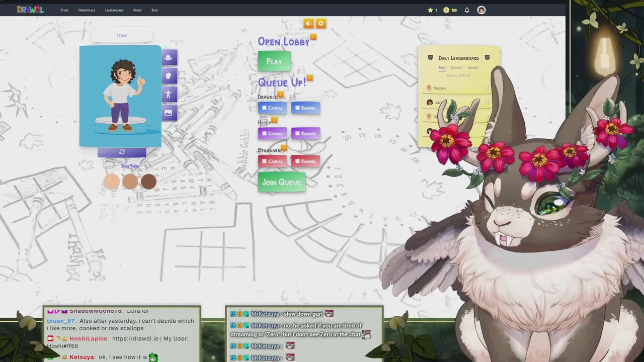Mute sound with the speaker icon

[x=308, y=24]
